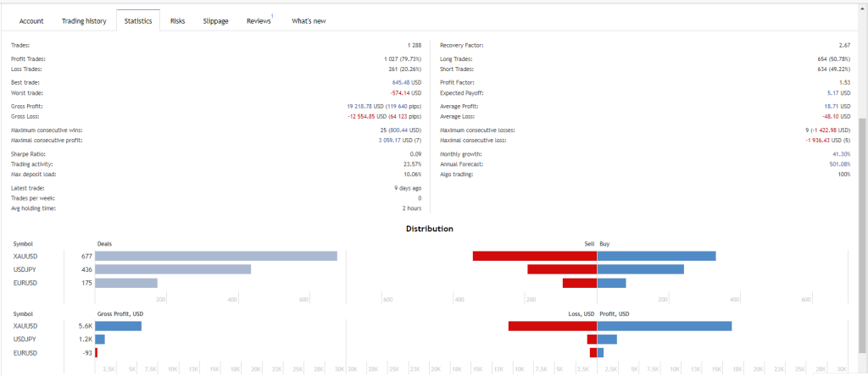Screen dimensions: 868x376
Task: Click the USDJPY deals count 436
Action: (x=86, y=269)
